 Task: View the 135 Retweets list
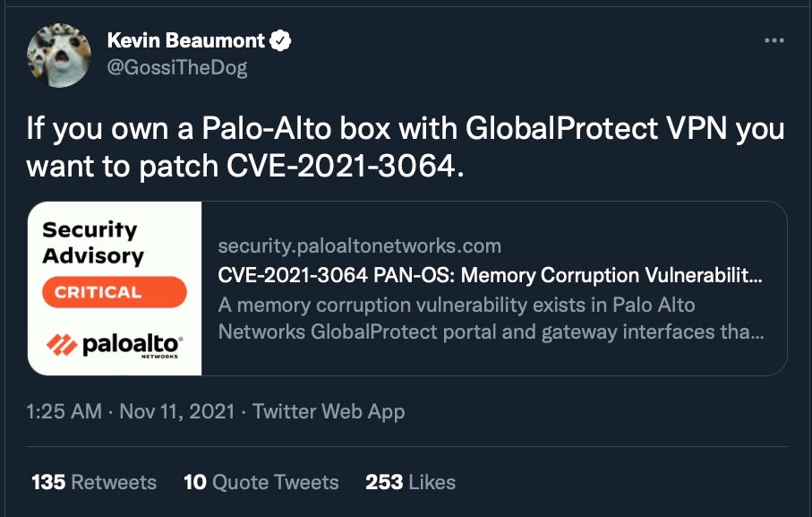click(x=94, y=482)
